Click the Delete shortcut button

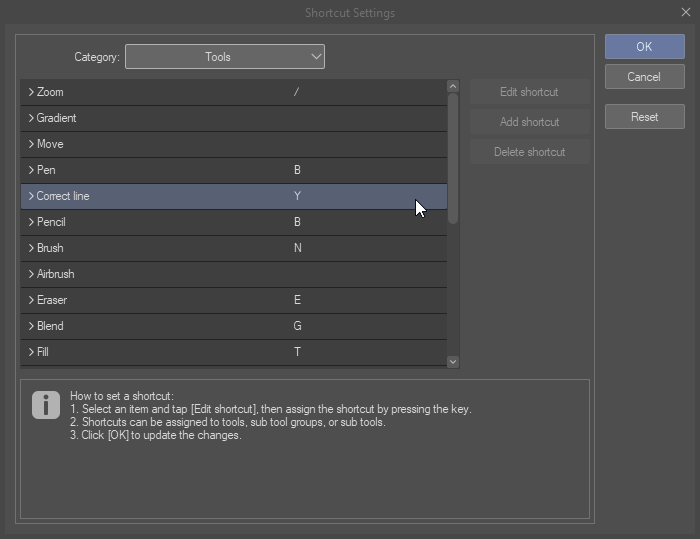click(x=529, y=152)
